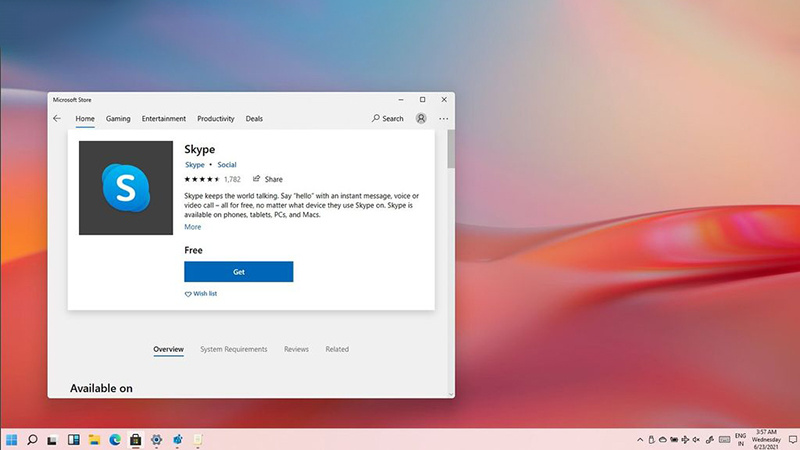Screen dimensions: 800x450
Task: Maximize the Microsoft Store window
Action: tap(422, 99)
